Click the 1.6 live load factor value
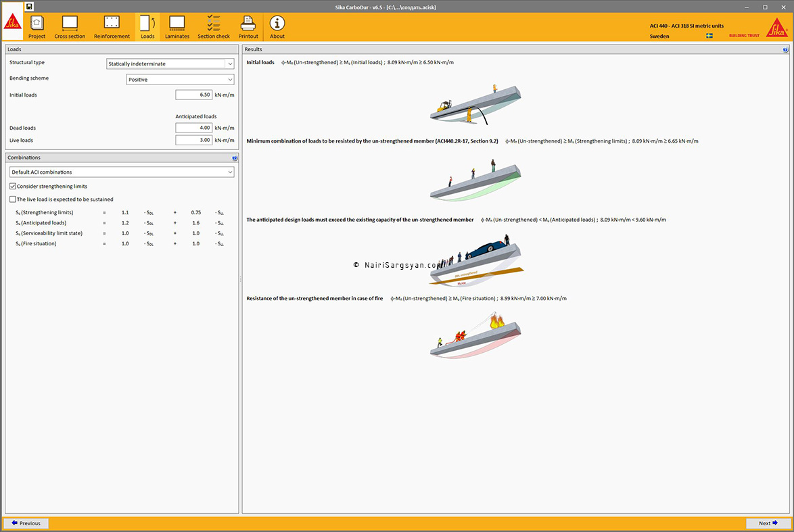 (196, 223)
